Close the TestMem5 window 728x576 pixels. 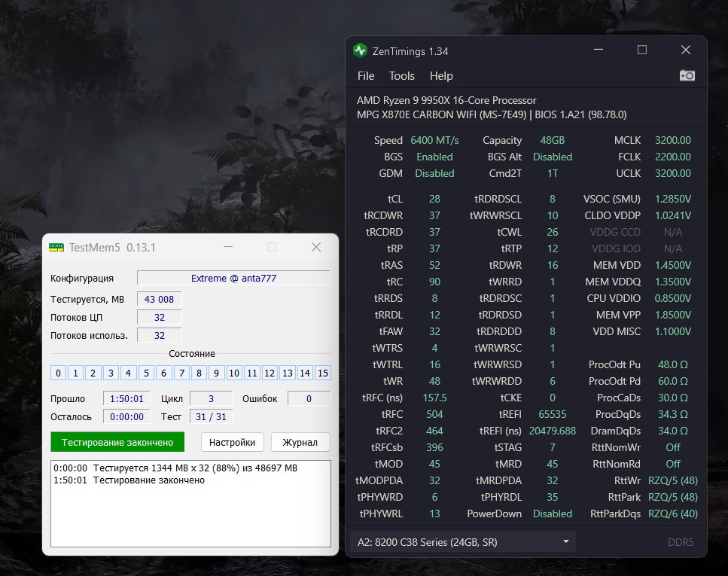click(316, 247)
